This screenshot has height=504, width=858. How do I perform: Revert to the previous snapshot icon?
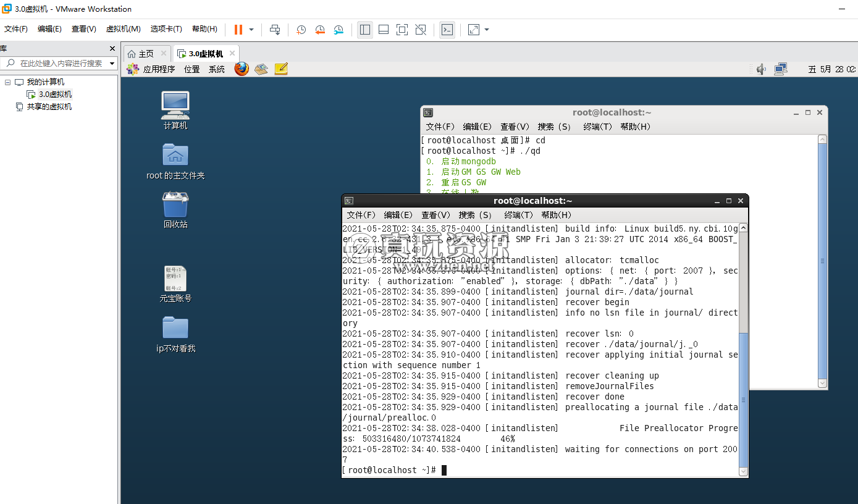pyautogui.click(x=320, y=29)
